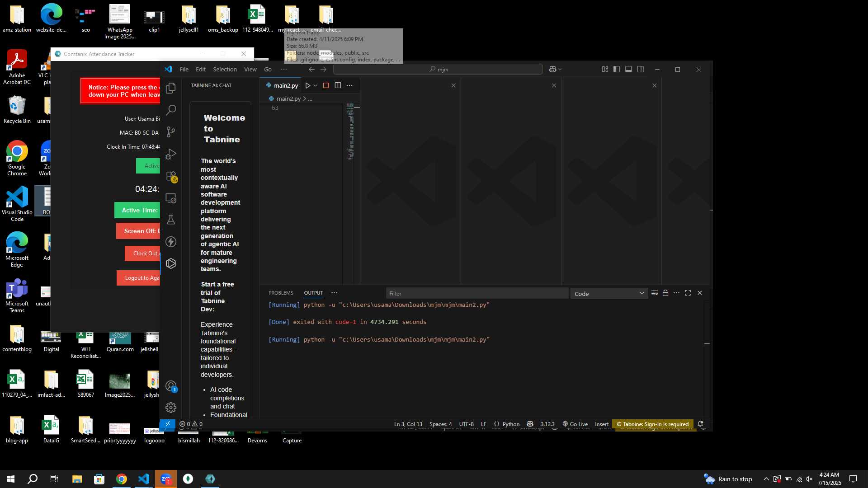Click the output Filter input field

point(477,293)
